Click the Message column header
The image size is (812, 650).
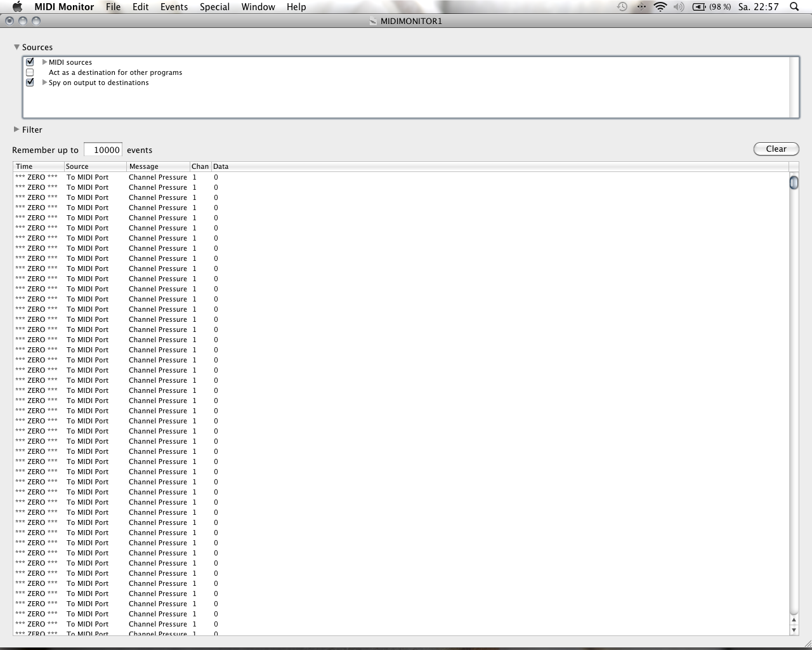click(159, 166)
